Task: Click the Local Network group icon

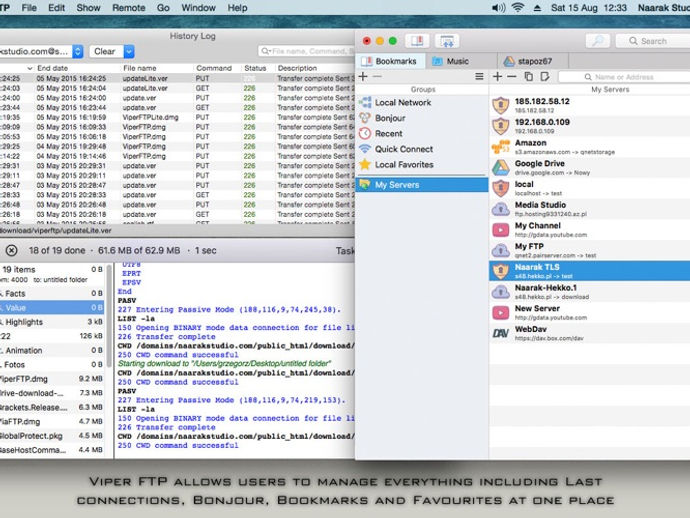Action: coord(365,103)
